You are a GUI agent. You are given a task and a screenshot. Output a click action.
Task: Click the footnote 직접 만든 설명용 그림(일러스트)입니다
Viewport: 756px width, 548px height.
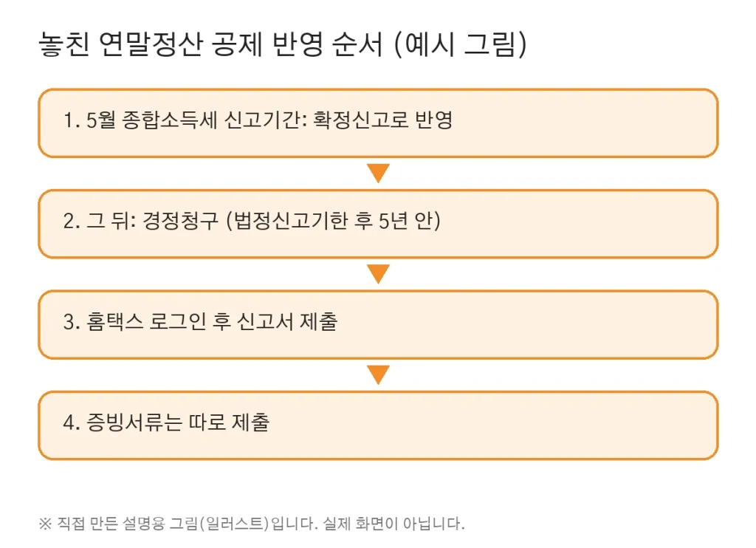188,524
